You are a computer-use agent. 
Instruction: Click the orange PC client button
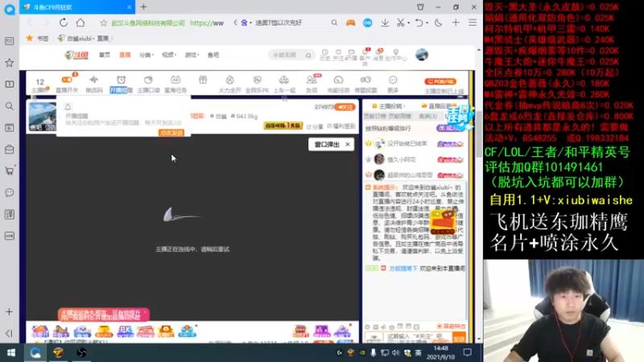[440, 81]
